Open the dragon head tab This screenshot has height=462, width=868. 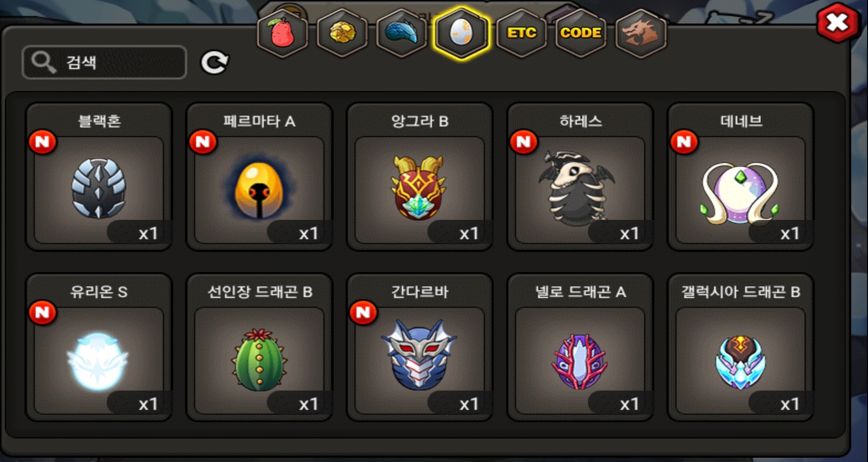[641, 33]
